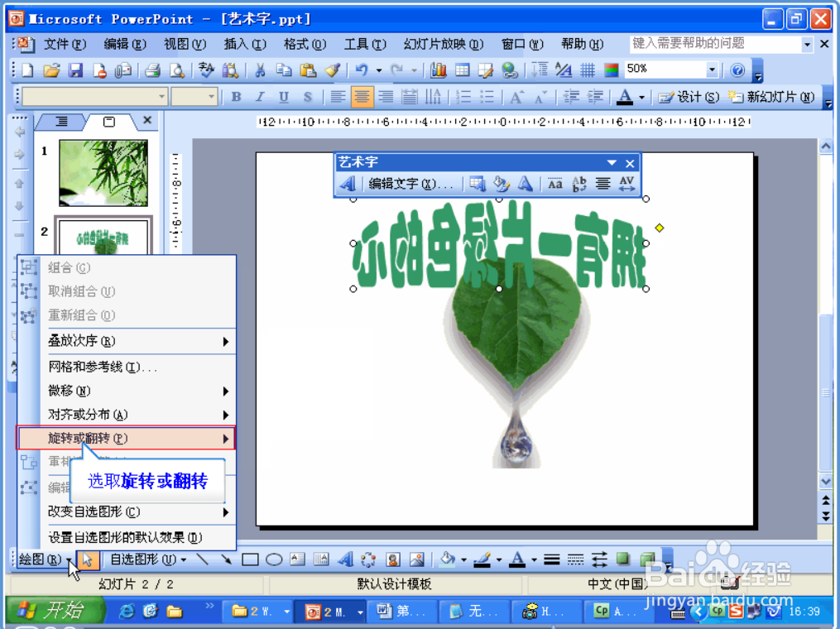840x629 pixels.
Task: Open WordArt Gallery icon in the WordArt toolbar
Action: click(x=478, y=184)
